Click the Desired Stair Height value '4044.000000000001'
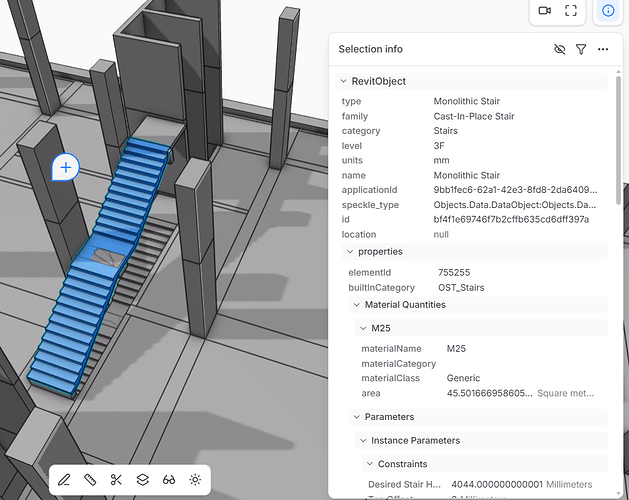Screen dimensions: 629x500 click(497, 484)
